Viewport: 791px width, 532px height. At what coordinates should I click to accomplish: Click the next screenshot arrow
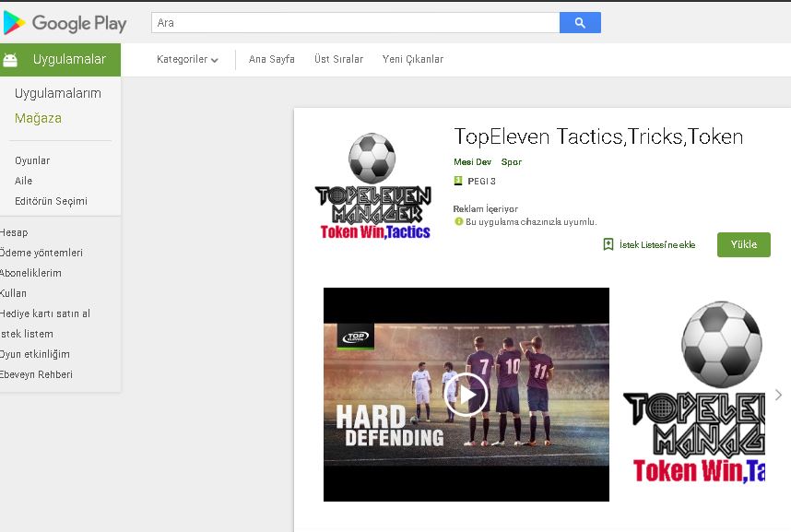(778, 395)
